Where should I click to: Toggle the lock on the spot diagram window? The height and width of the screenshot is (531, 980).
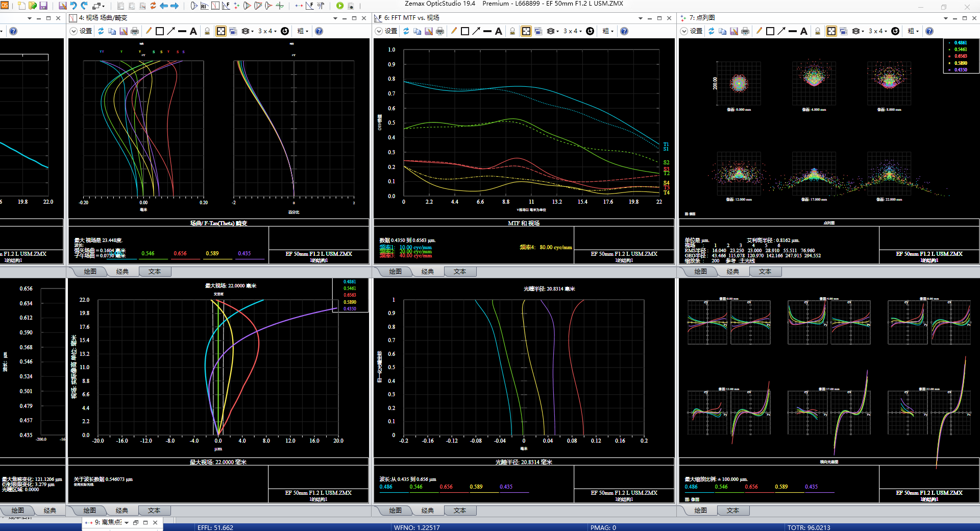818,31
